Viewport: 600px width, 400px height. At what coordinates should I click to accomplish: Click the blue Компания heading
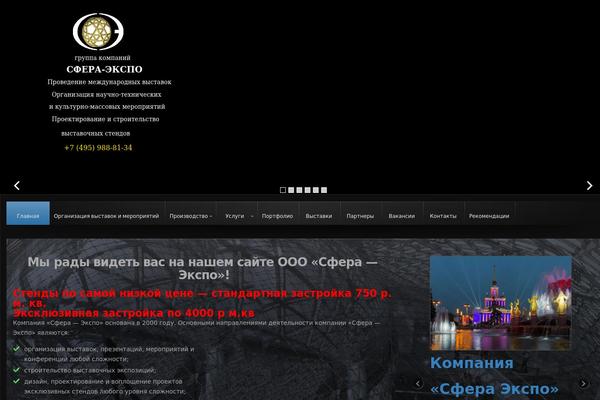pyautogui.click(x=472, y=363)
